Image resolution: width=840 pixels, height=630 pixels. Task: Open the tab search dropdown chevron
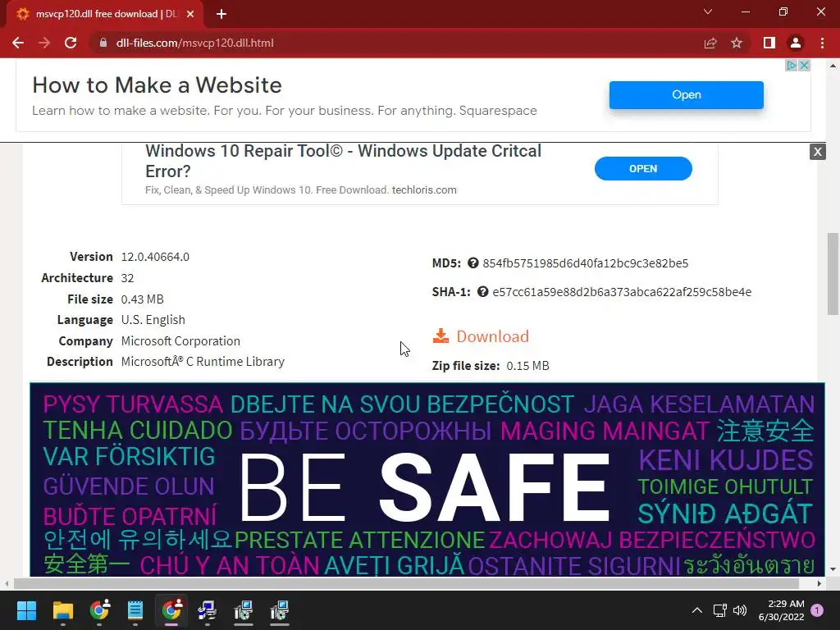[708, 11]
